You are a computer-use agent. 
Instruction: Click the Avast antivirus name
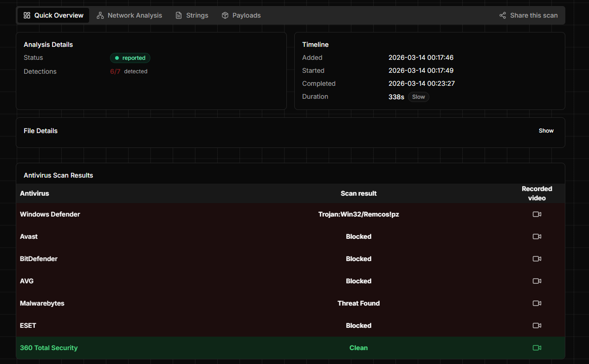click(29, 236)
